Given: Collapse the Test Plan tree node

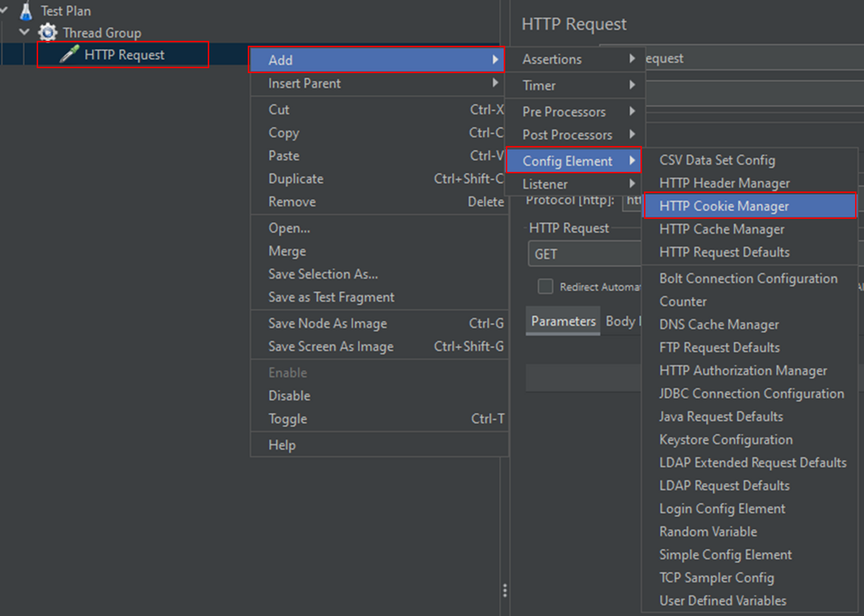Looking at the screenshot, I should [3, 10].
